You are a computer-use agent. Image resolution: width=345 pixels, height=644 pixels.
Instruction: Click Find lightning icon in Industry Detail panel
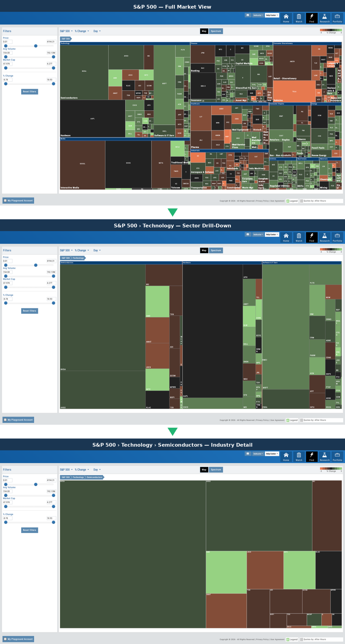click(312, 456)
